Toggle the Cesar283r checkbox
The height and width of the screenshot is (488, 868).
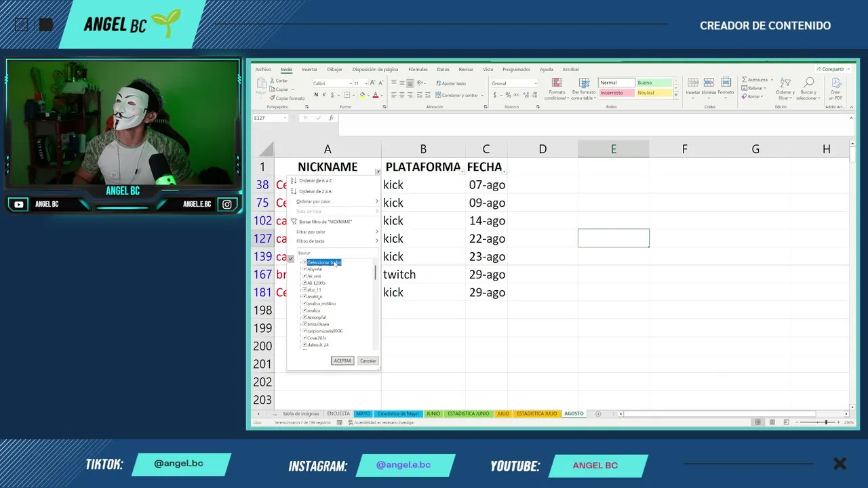pyautogui.click(x=304, y=338)
